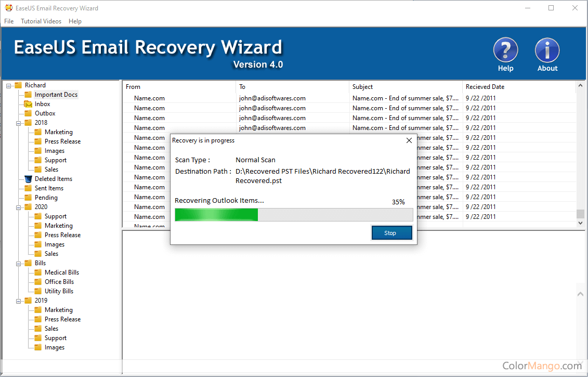Click the EaseUS app icon in title bar
Image resolution: width=588 pixels, height=377 pixels.
click(x=8, y=8)
